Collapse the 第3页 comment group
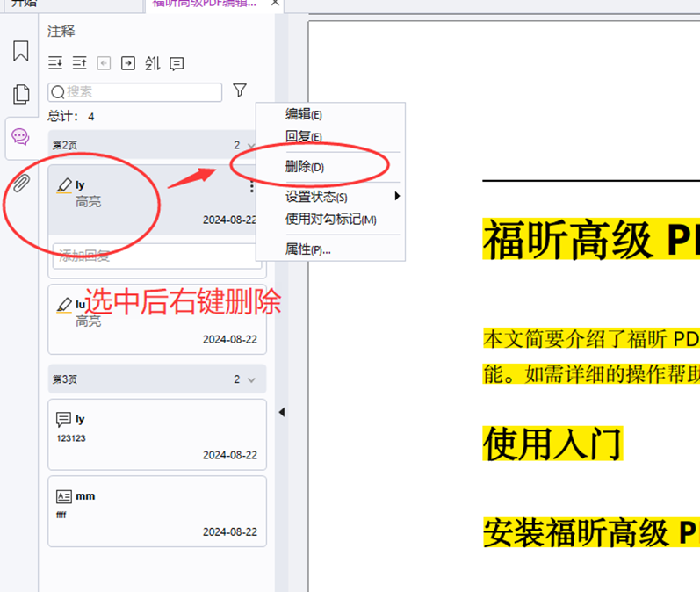 [x=251, y=380]
